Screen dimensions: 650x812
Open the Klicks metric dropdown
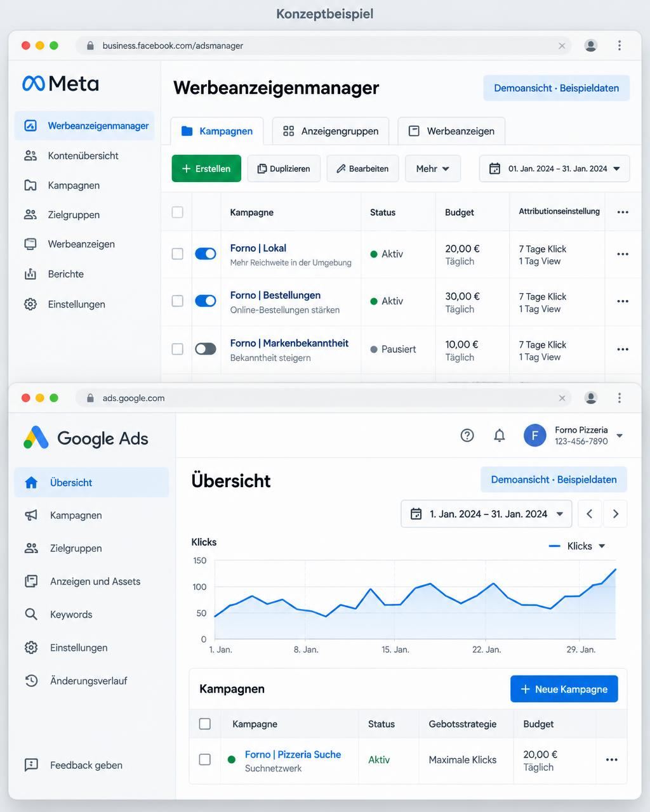click(x=577, y=546)
